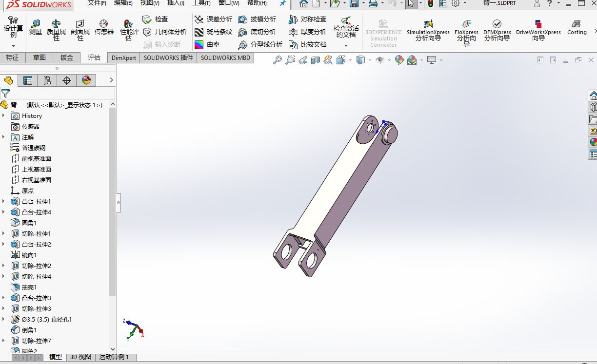
Task: Show the FeatureManager design tree tab
Action: point(8,80)
